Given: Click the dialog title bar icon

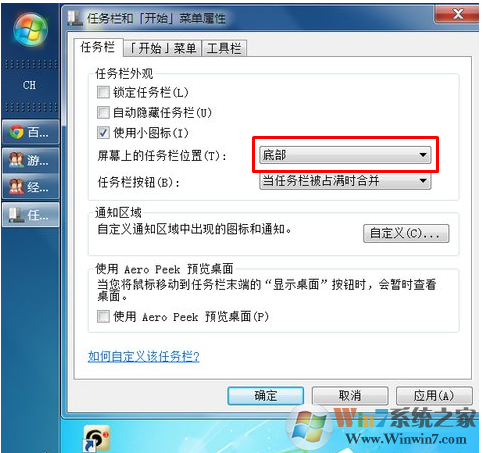Looking at the screenshot, I should [x=75, y=18].
